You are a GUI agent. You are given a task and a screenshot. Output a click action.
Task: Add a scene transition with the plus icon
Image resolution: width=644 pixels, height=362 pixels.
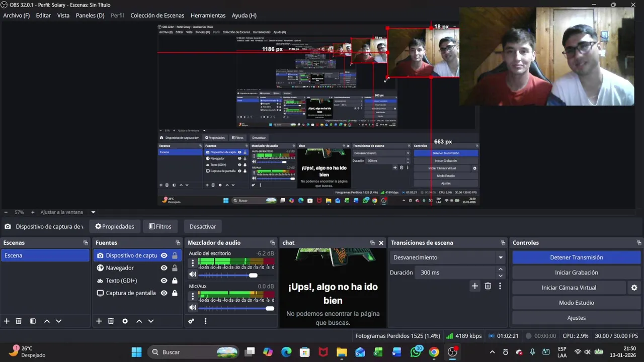[474, 286]
